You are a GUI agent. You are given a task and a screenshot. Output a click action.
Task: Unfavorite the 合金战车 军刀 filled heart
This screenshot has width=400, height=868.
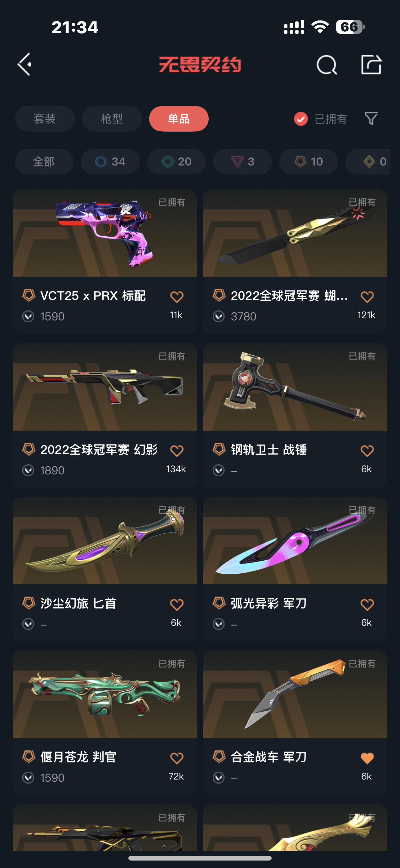point(367,758)
